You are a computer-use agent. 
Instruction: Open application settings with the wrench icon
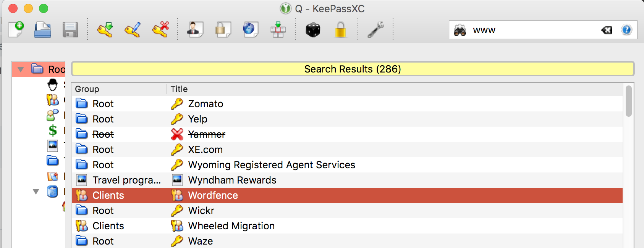tap(376, 30)
